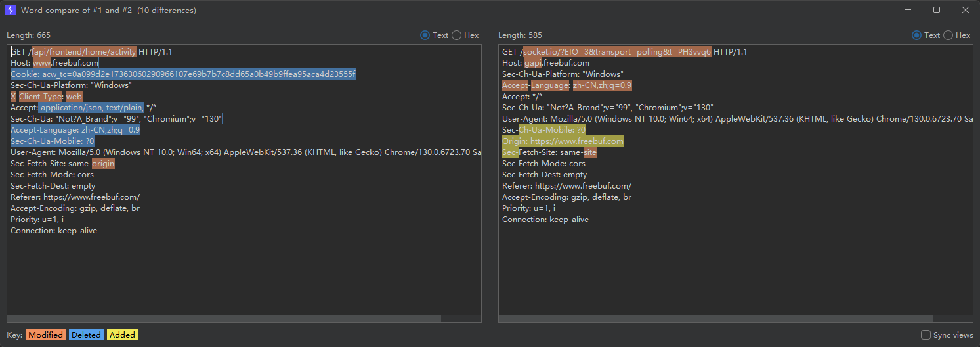Image resolution: width=980 pixels, height=347 pixels.
Task: Click Priority: u=1, i in left panel
Action: pyautogui.click(x=37, y=220)
